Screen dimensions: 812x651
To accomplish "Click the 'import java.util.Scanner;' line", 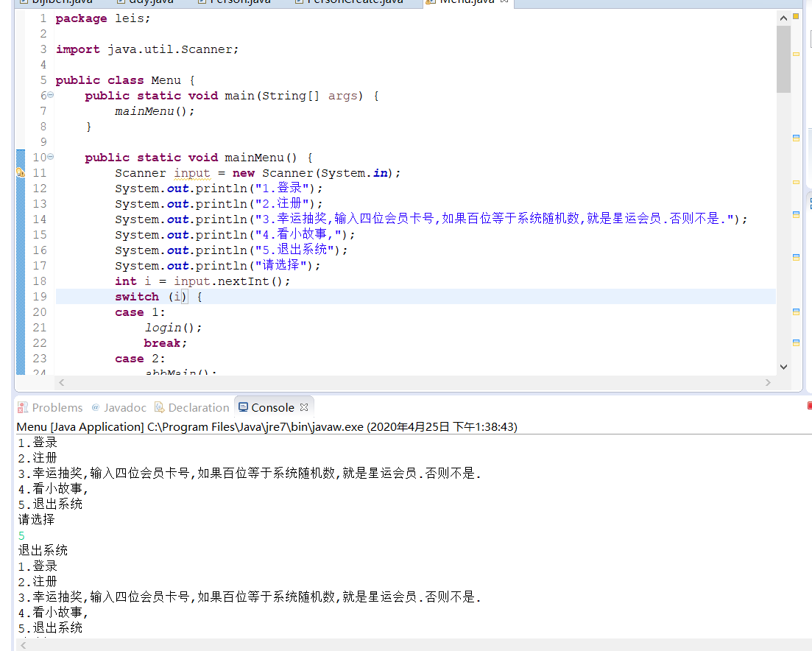I will coord(147,50).
